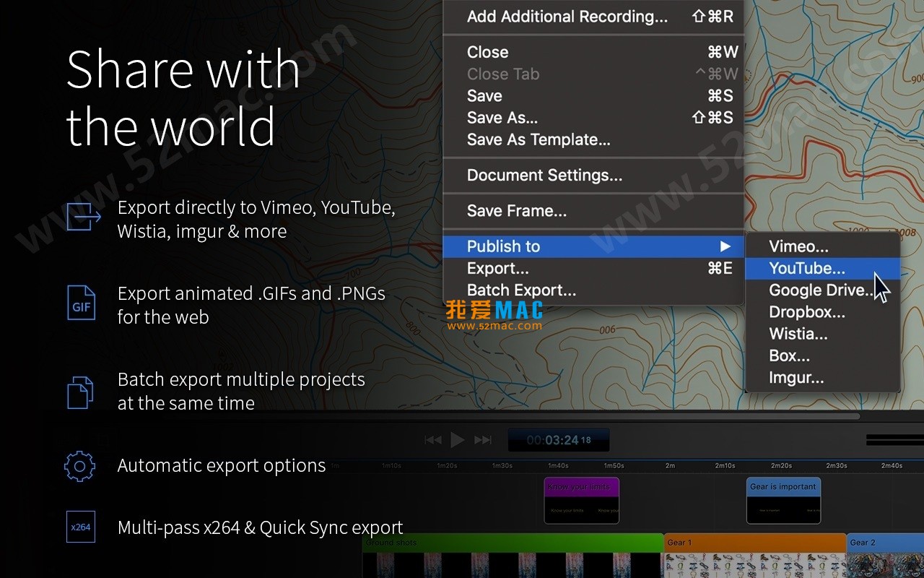Expand the Publish to submenu arrow

coord(725,246)
